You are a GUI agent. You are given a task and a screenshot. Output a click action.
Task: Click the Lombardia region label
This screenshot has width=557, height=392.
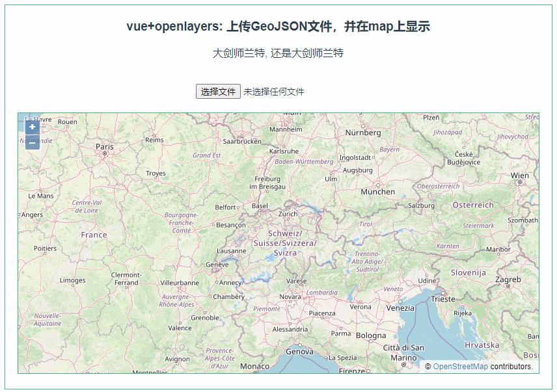coord(322,293)
